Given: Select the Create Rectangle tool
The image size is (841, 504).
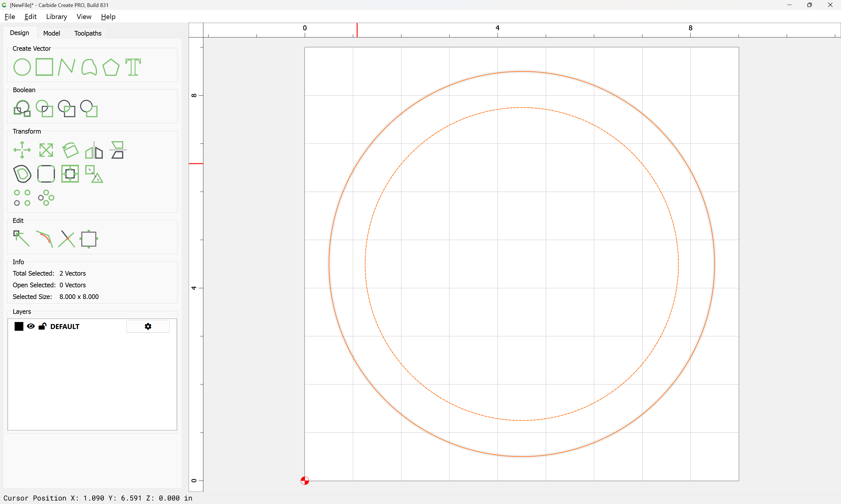Looking at the screenshot, I should (x=44, y=67).
